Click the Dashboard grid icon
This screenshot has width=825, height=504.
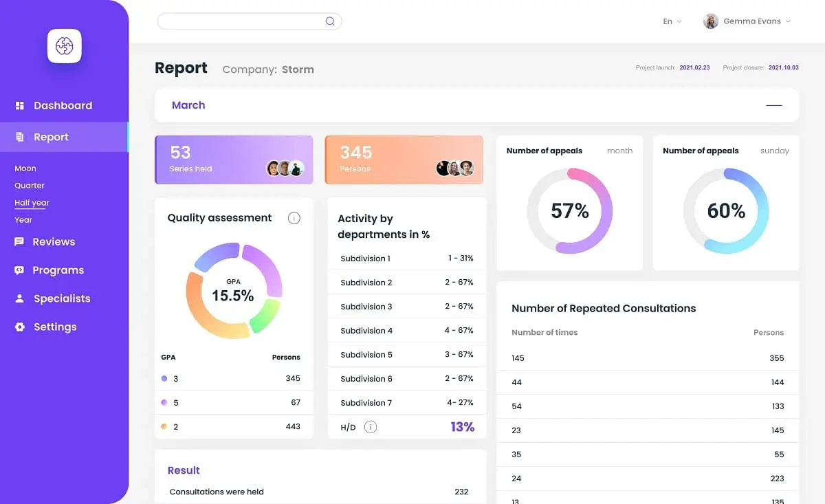pos(20,105)
